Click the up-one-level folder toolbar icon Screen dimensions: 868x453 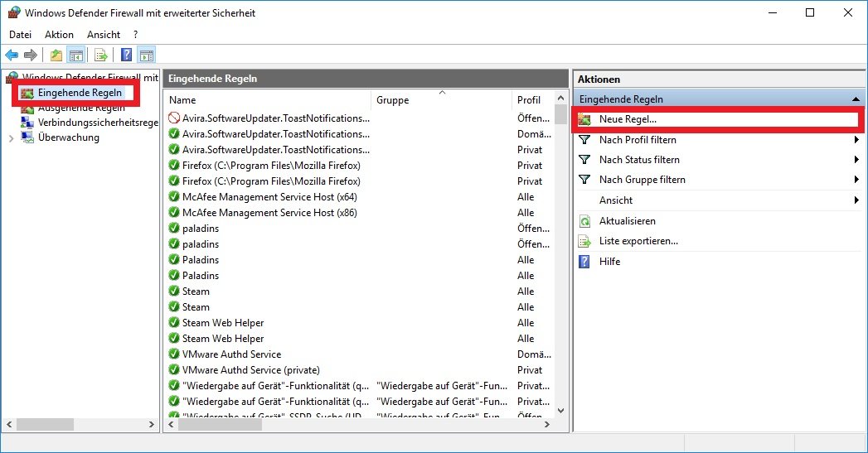pyautogui.click(x=56, y=55)
